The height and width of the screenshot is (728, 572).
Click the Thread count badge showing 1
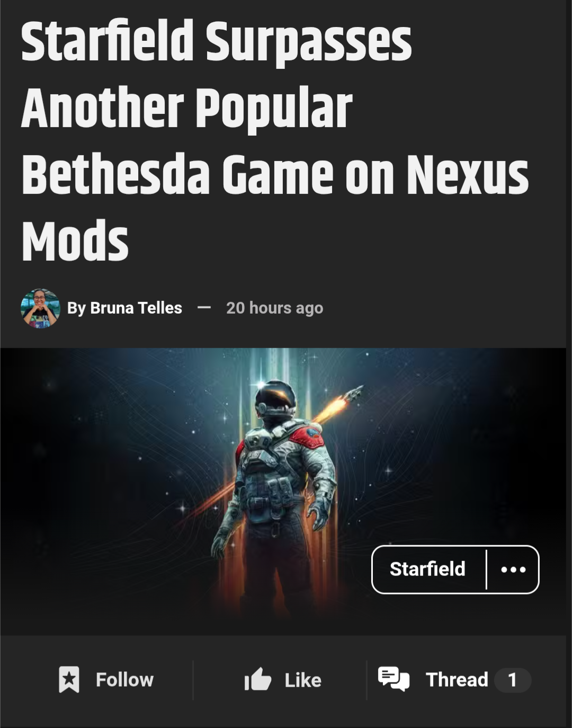(512, 680)
